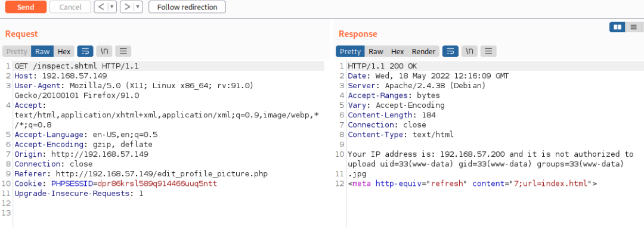Image resolution: width=644 pixels, height=227 pixels.
Task: Click the Follow redirection button
Action: click(187, 7)
